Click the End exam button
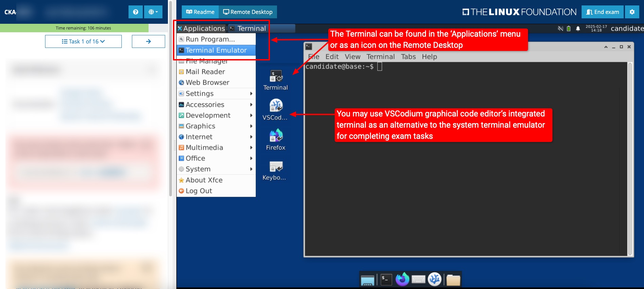The width and height of the screenshot is (644, 289). pos(602,12)
